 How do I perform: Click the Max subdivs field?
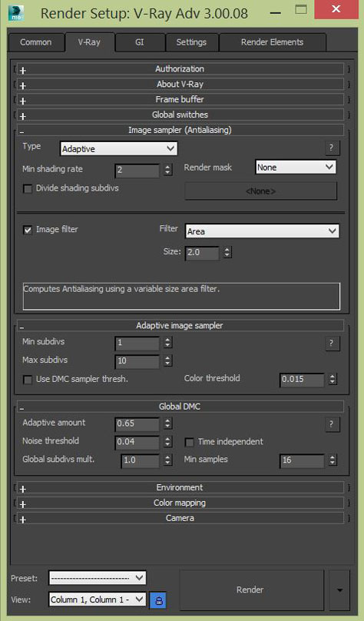tap(137, 361)
